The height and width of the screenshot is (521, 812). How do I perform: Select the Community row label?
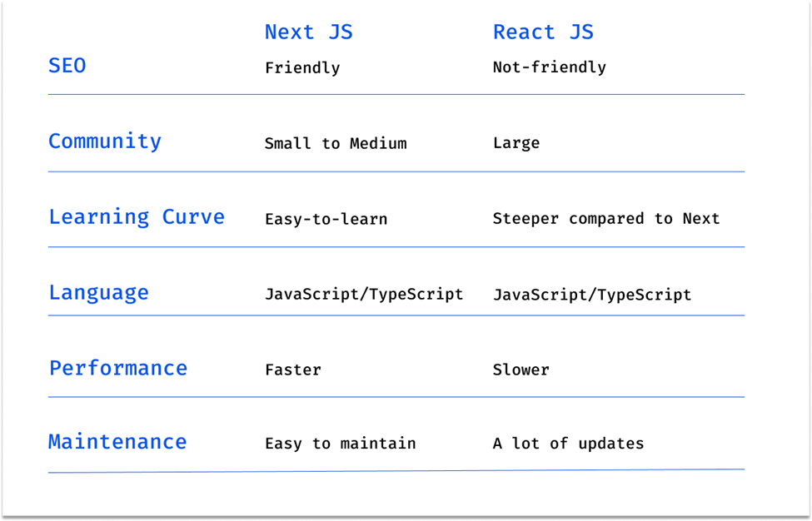105,141
